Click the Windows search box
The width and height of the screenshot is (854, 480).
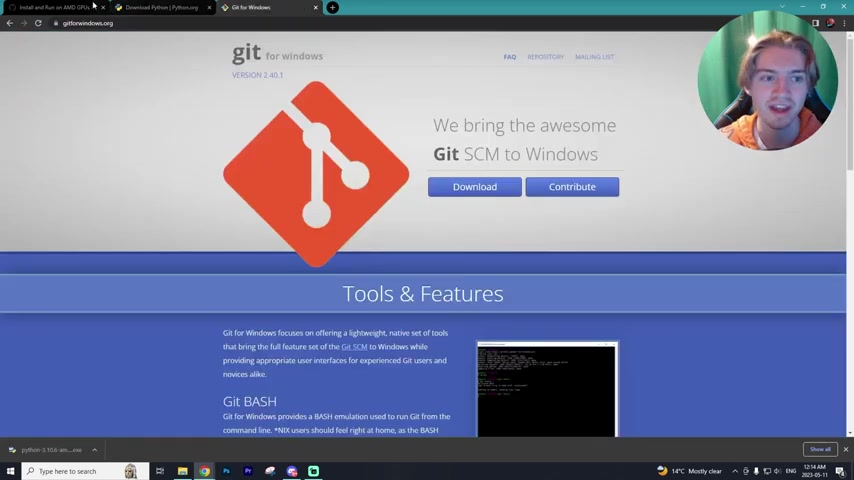point(85,471)
